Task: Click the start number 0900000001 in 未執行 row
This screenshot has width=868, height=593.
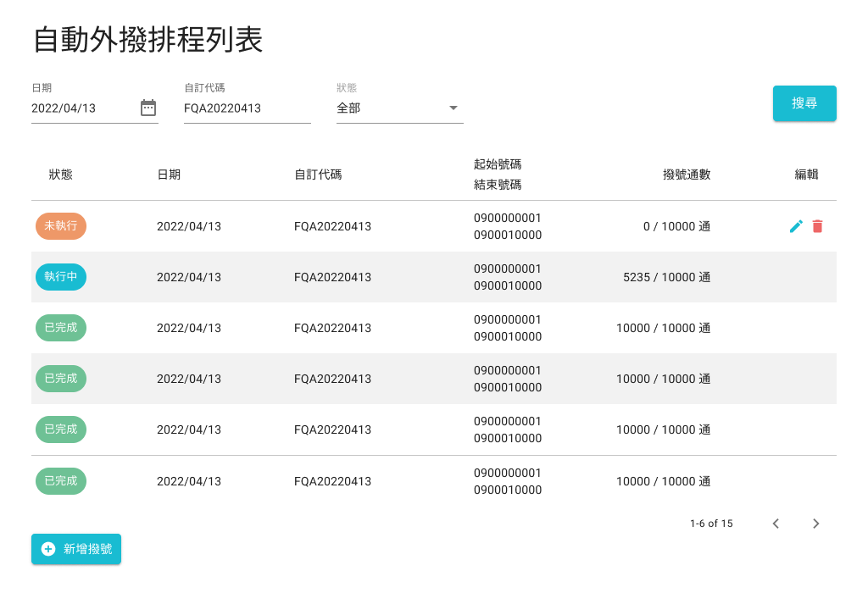Action: (x=507, y=218)
